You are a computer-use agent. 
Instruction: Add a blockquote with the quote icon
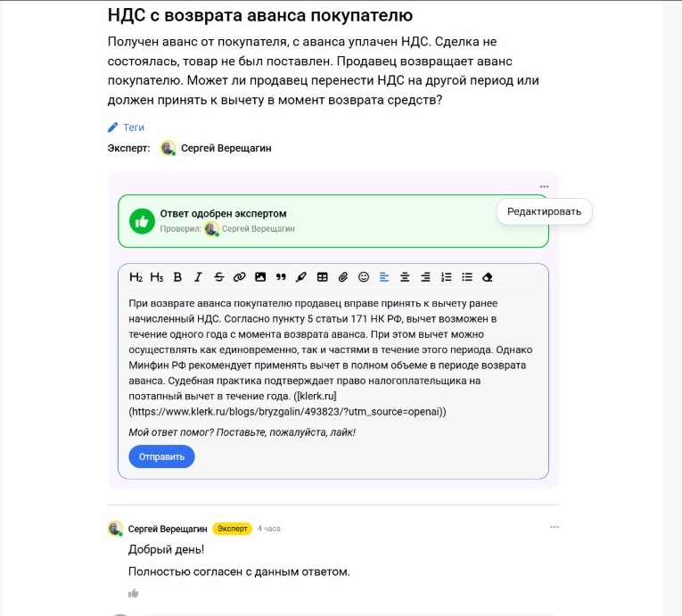tap(281, 277)
